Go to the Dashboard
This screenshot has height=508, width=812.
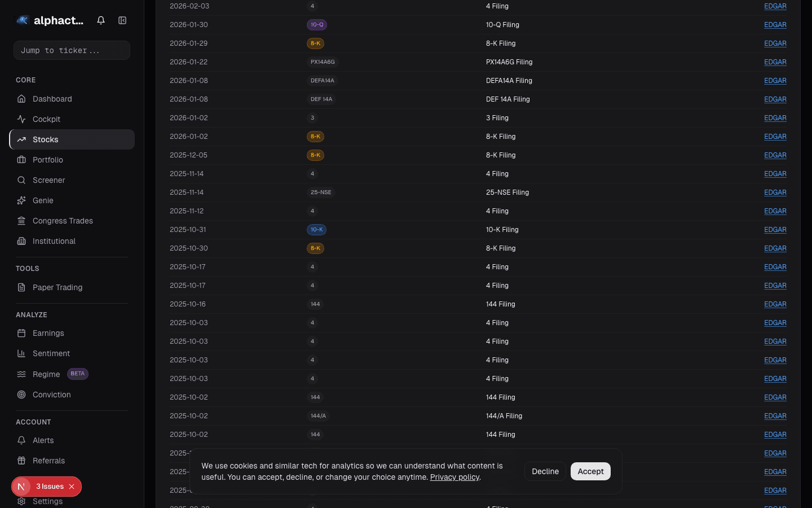(52, 99)
